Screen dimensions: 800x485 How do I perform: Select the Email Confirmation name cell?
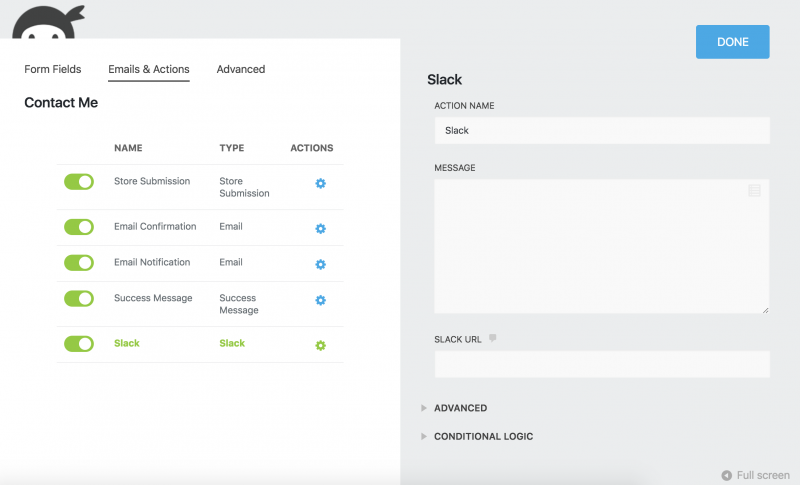point(155,226)
